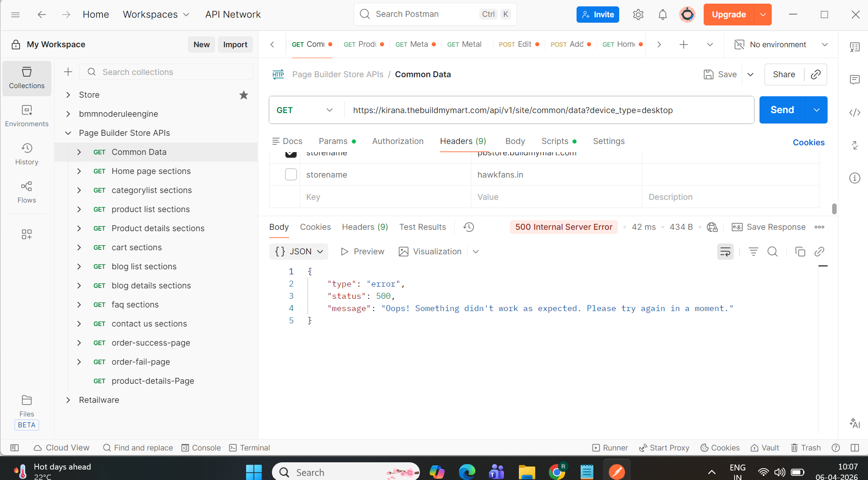868x480 pixels.
Task: Open the Workspaces dropdown menu
Action: tap(156, 15)
